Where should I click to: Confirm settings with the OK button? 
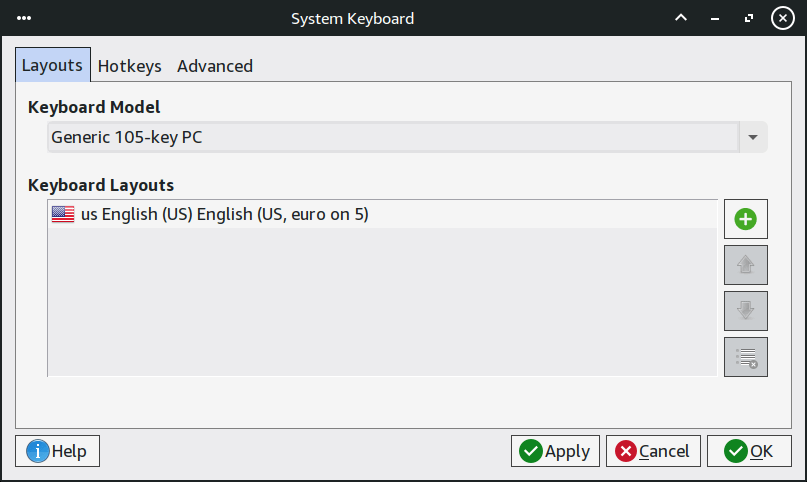(749, 451)
